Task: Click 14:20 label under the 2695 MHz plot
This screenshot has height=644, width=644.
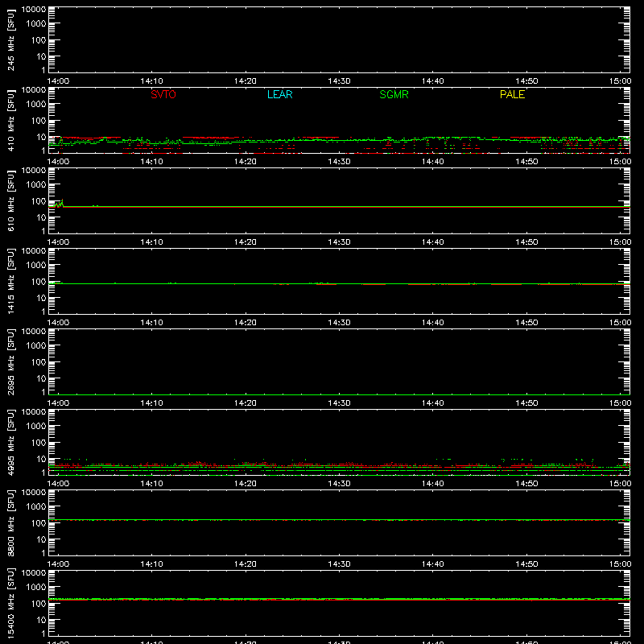Action: (246, 403)
